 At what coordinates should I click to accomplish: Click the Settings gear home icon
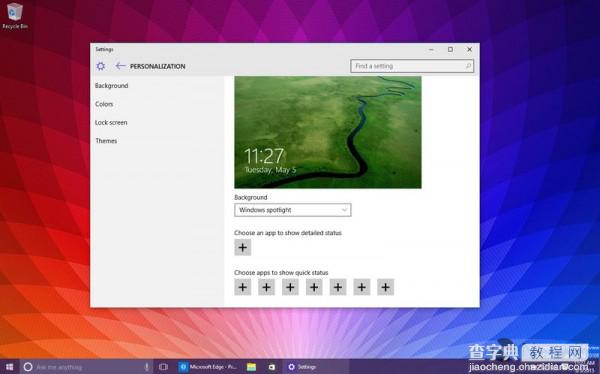pyautogui.click(x=101, y=66)
